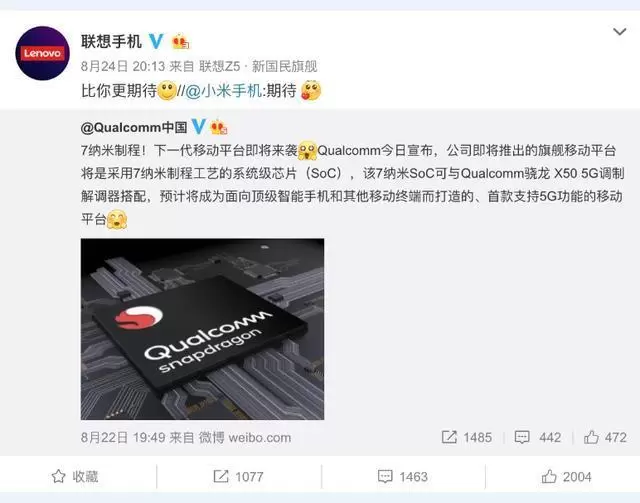Click the blue verified V badge beside 联想手机
This screenshot has width=640, height=503.
(x=156, y=41)
